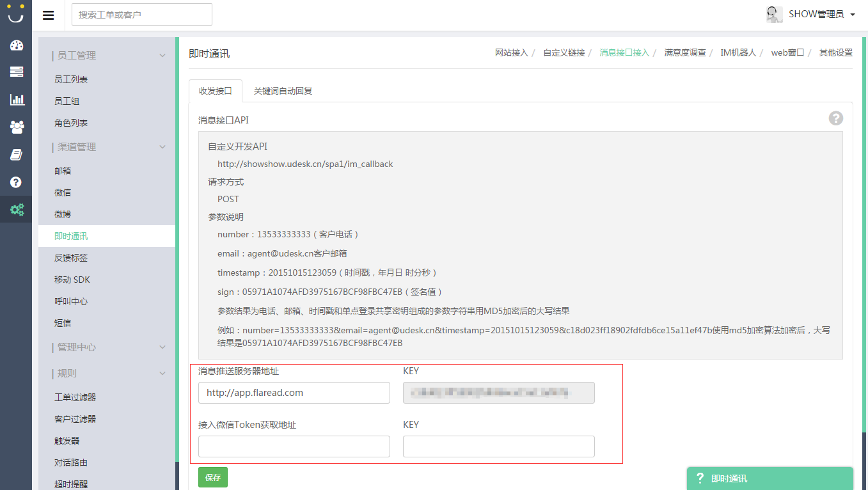Screen dimensions: 868x490
Task: Click the hamburger menu icon
Action: 49,15
